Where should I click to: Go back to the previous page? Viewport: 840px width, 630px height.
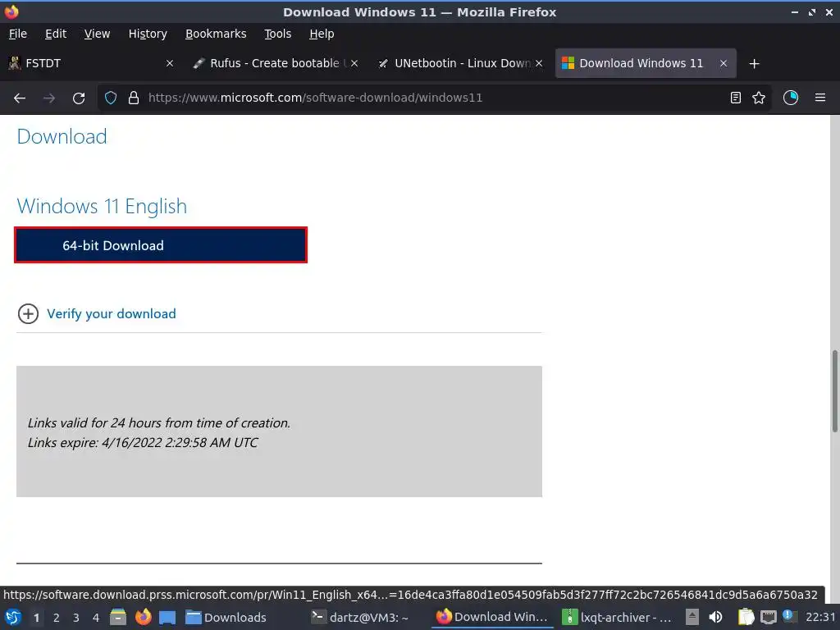tap(20, 98)
